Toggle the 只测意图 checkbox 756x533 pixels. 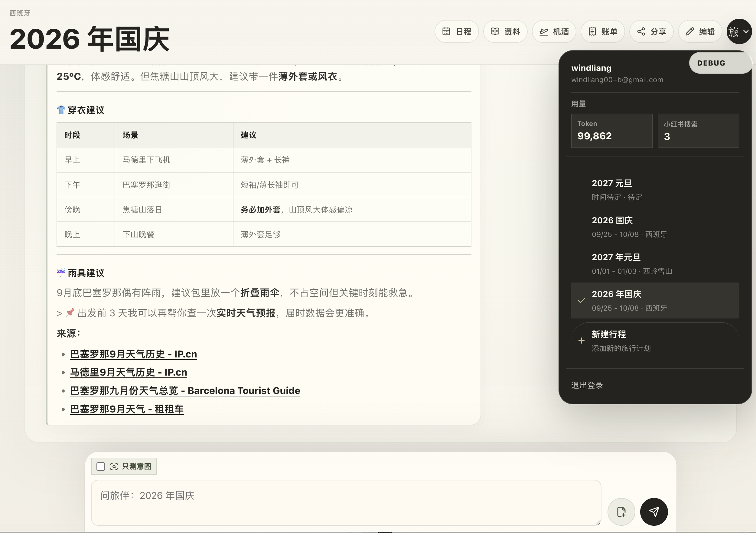tap(101, 466)
